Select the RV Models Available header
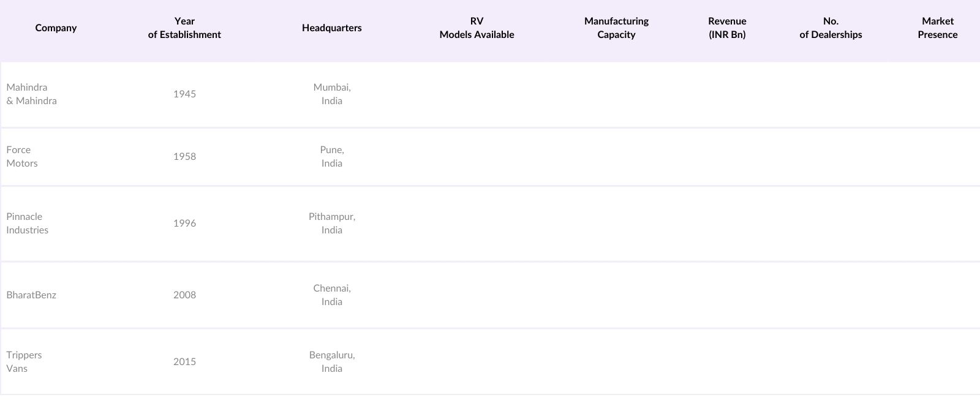Viewport: 980px width, 400px height. [x=477, y=28]
